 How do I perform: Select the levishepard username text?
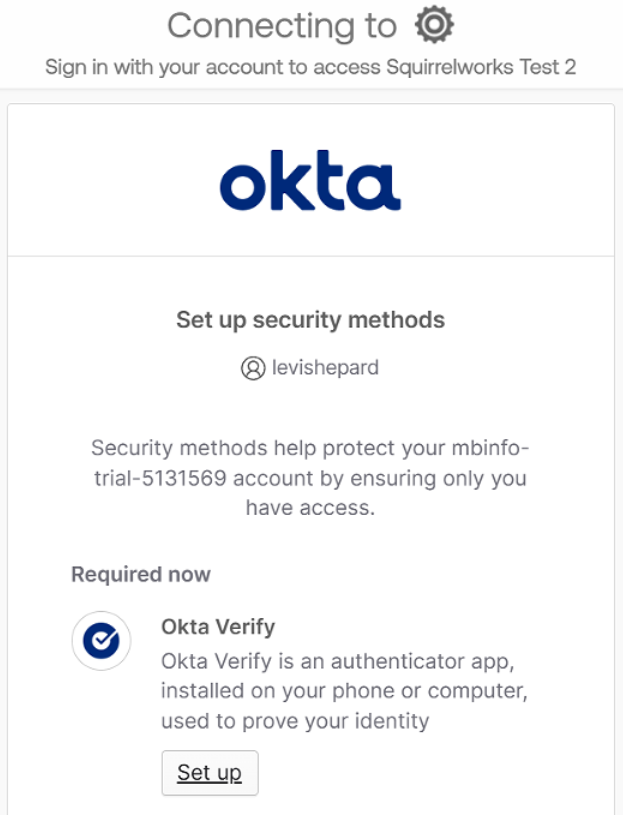325,367
